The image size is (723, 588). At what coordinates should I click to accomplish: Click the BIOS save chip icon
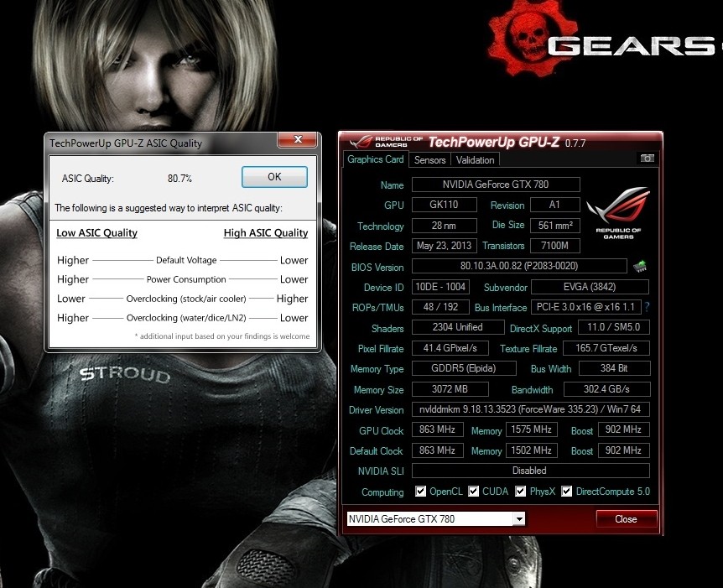[639, 266]
